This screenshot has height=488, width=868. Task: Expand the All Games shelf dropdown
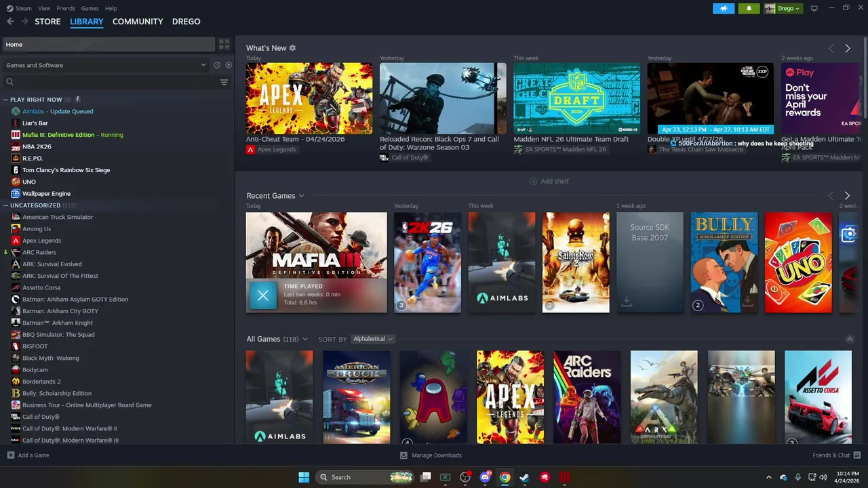(x=305, y=339)
